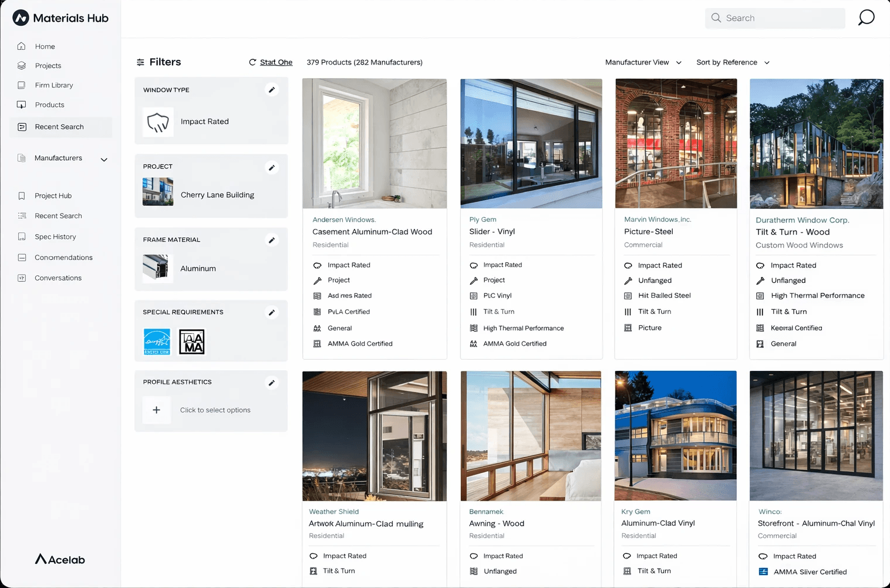
Task: Open Project Hub in sidebar
Action: [x=53, y=196]
